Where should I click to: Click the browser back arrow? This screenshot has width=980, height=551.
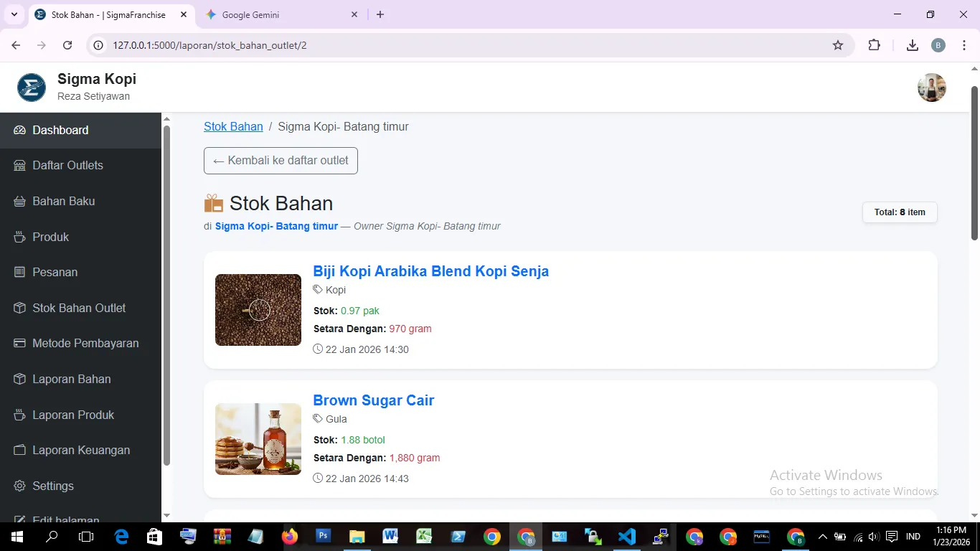point(16,45)
